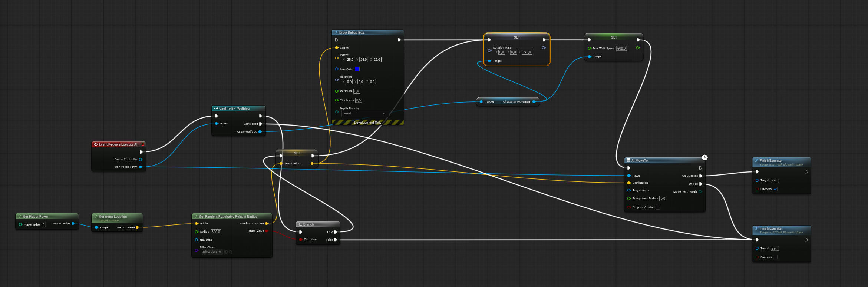Click the latent clock icon on AI MoveTo

[704, 157]
